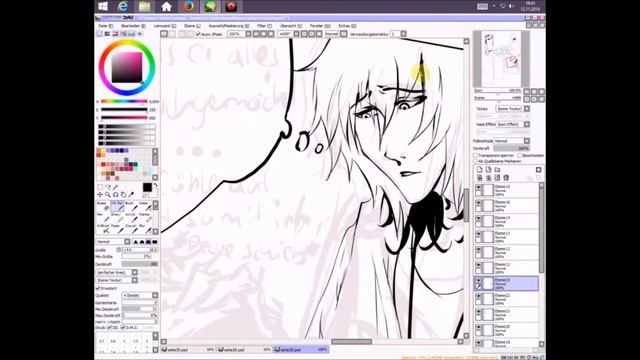Hide the Ebene22 layer eye
The width and height of the screenshot is (640, 360).
click(478, 296)
